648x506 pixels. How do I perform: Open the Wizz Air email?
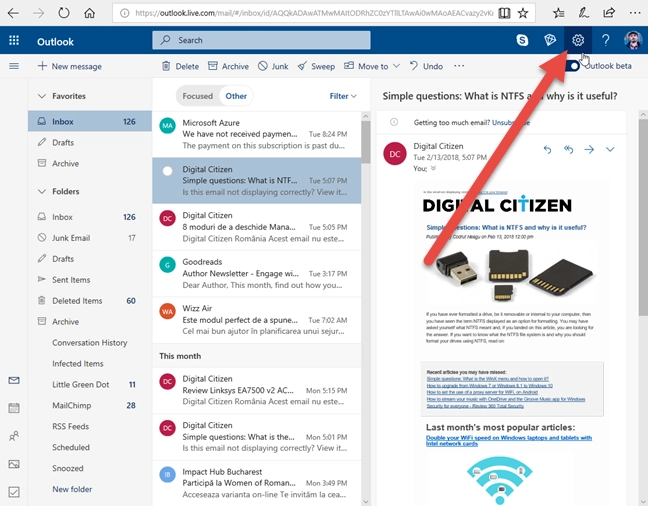[x=257, y=320]
